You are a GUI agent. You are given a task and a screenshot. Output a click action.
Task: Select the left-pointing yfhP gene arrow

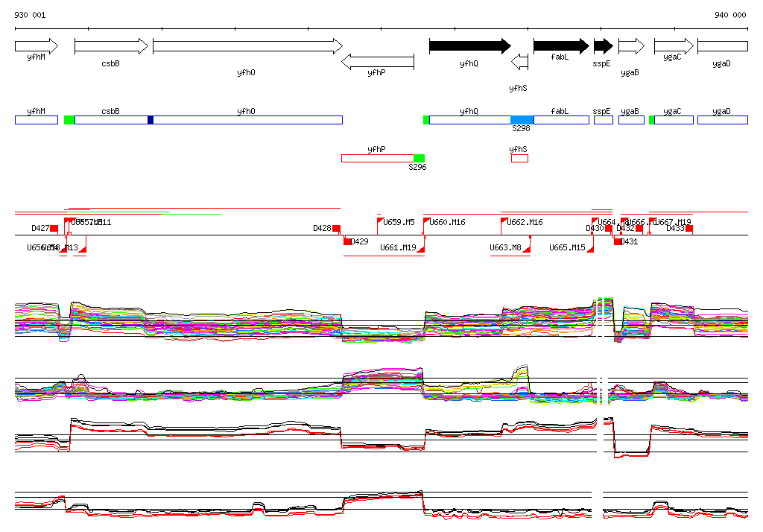(378, 62)
